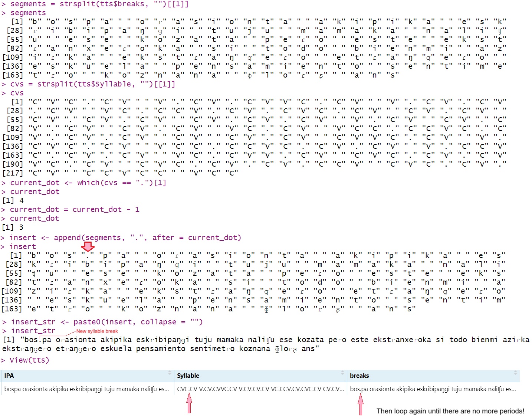Click the 'cvs = strsplit(tts$Syllable' command line
Viewport: 532px width, 419px height.
pos(92,84)
